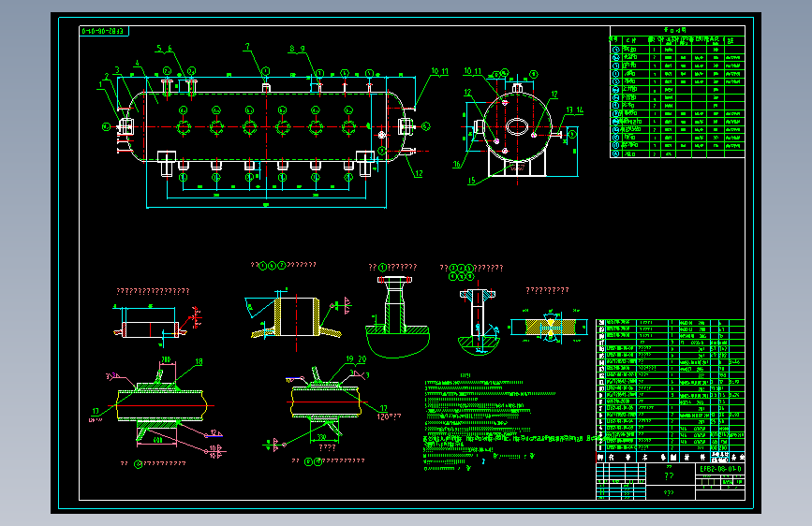Click callout "16" beside the end view
The height and width of the screenshot is (526, 812).
click(x=457, y=165)
